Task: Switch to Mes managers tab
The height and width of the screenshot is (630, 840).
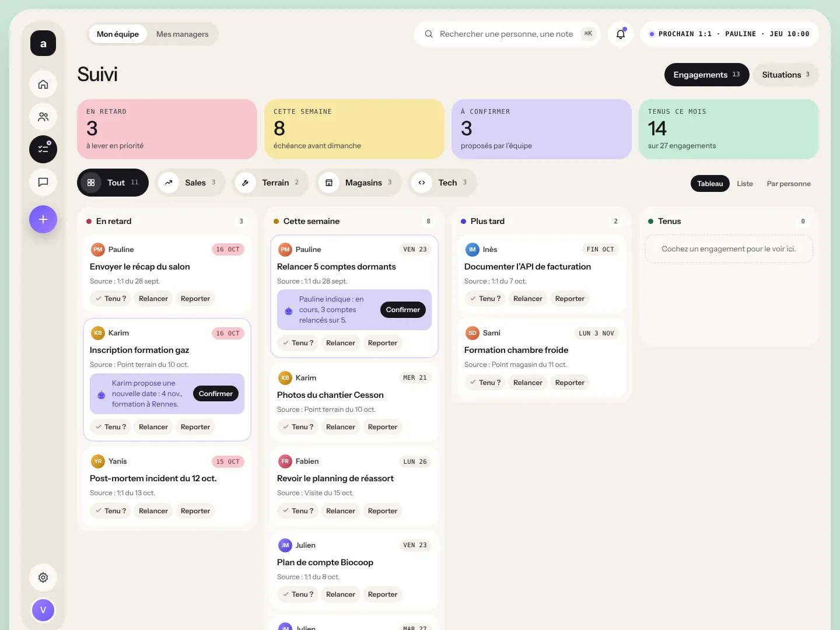Action: click(x=182, y=34)
